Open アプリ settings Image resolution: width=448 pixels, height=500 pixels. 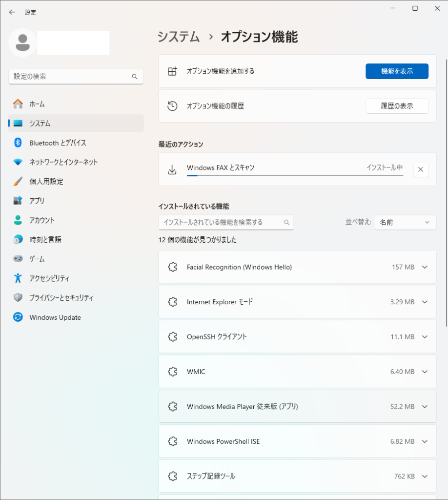pos(76,201)
